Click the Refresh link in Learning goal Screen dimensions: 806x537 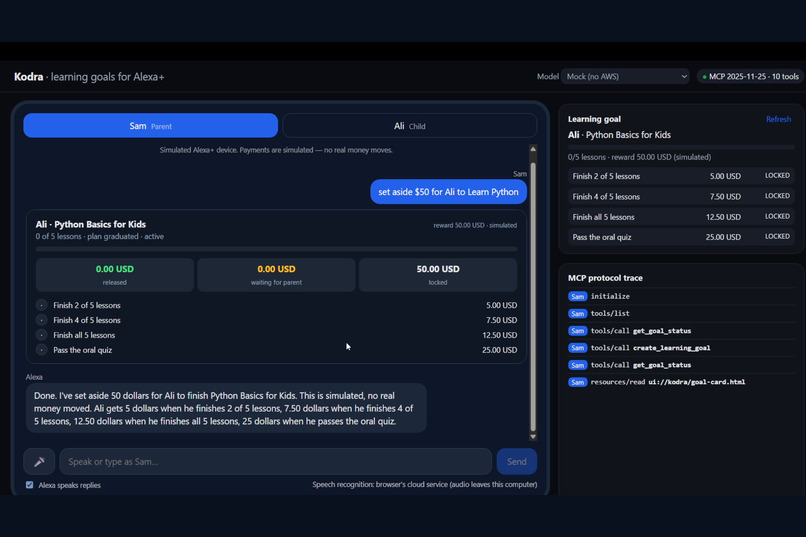coord(778,119)
